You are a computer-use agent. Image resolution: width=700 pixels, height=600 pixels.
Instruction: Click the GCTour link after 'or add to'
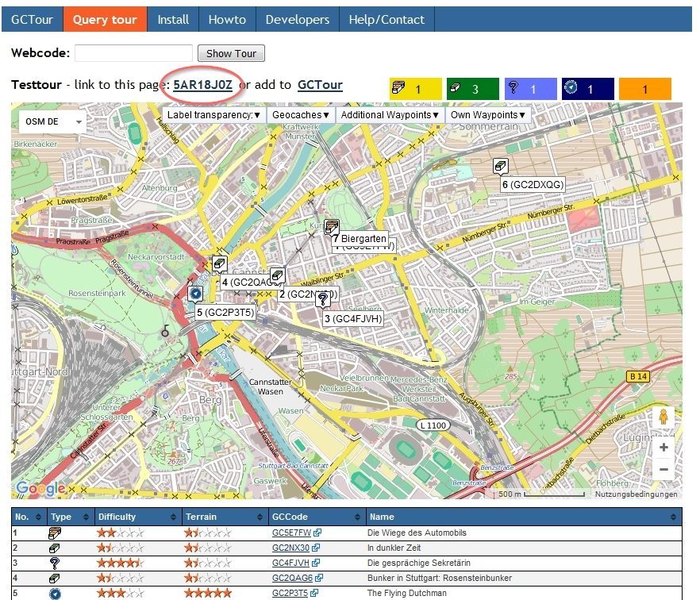pos(320,85)
